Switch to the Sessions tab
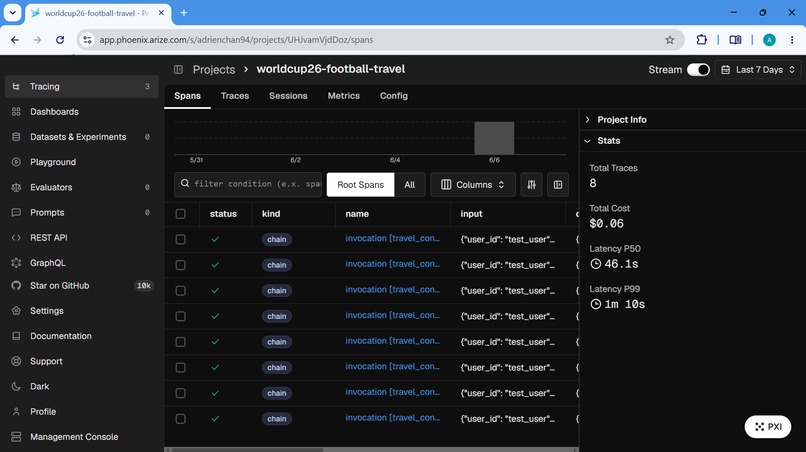Image resolution: width=806 pixels, height=452 pixels. 288,96
